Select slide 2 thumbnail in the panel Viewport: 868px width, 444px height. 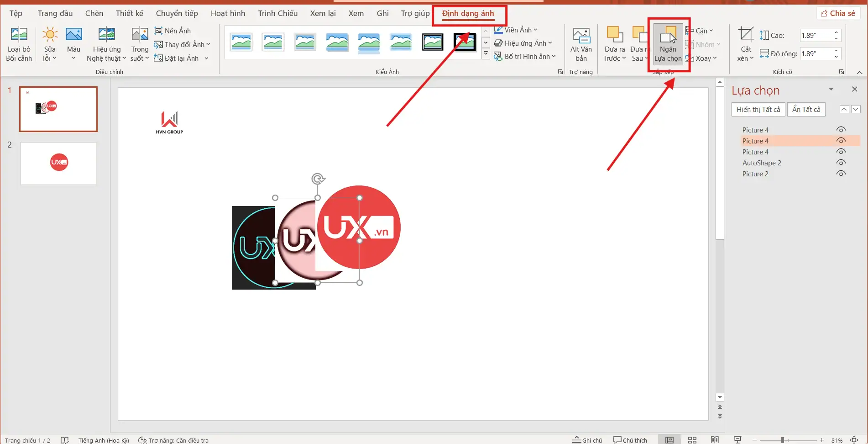pyautogui.click(x=58, y=164)
